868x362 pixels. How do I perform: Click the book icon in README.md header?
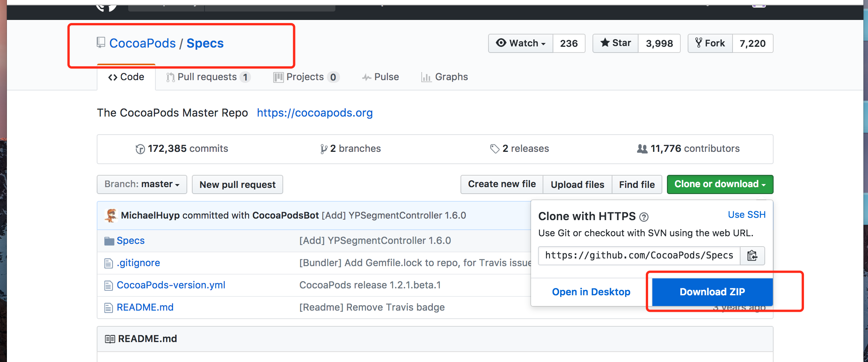pos(110,339)
